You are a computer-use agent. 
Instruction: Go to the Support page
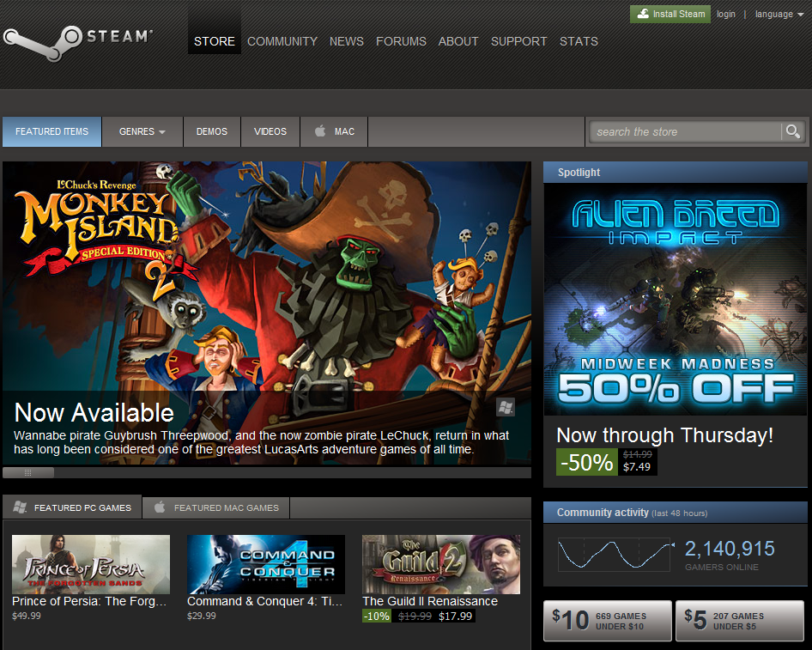[519, 41]
